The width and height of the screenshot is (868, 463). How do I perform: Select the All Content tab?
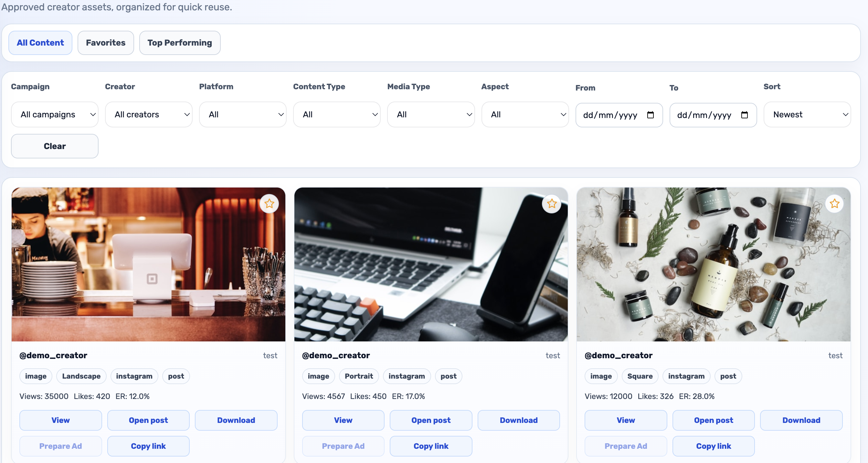point(40,42)
